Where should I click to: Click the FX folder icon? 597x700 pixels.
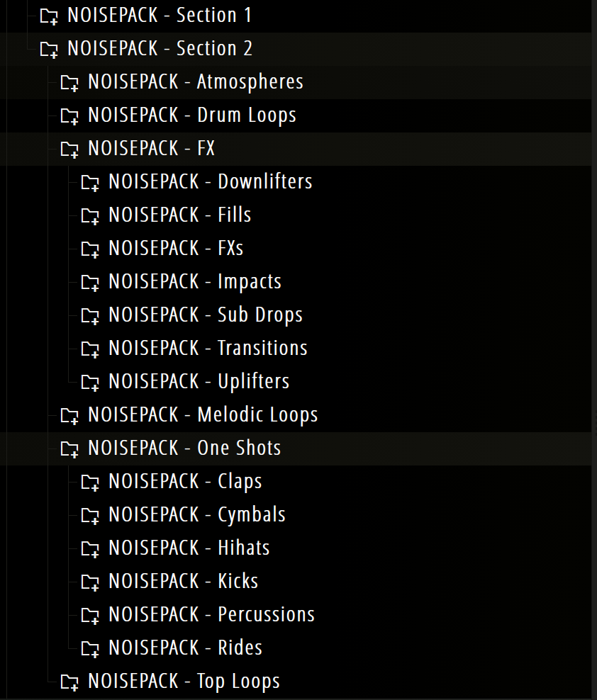point(69,149)
